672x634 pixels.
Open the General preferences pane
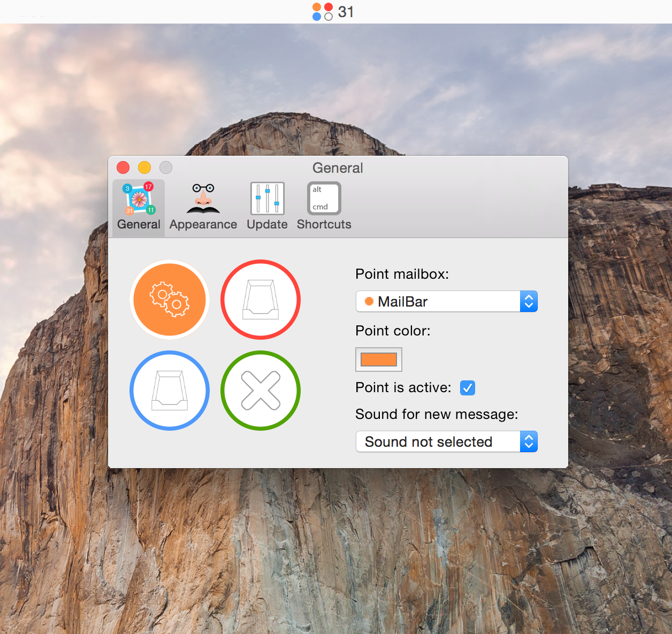[138, 206]
